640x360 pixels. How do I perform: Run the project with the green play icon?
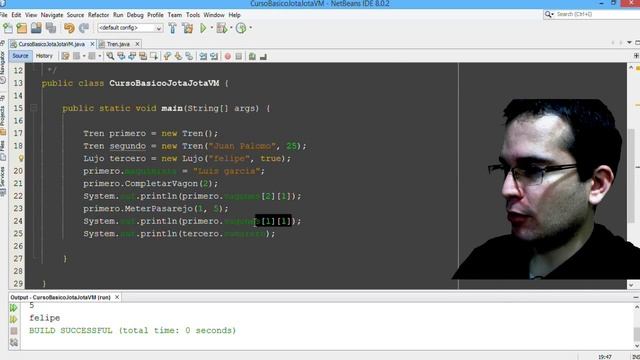pyautogui.click(x=203, y=28)
